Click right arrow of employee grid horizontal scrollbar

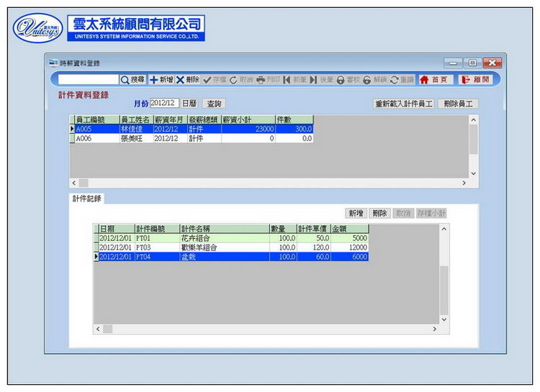click(x=464, y=183)
